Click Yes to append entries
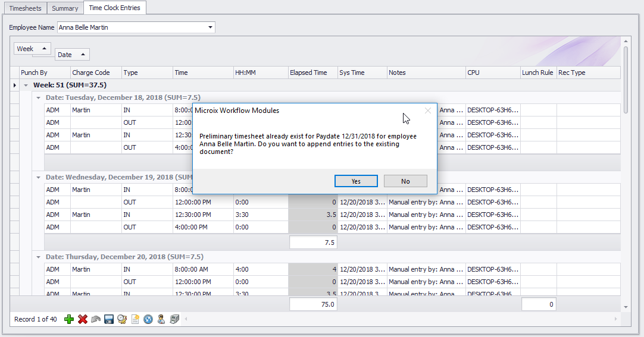The image size is (644, 337). [356, 181]
